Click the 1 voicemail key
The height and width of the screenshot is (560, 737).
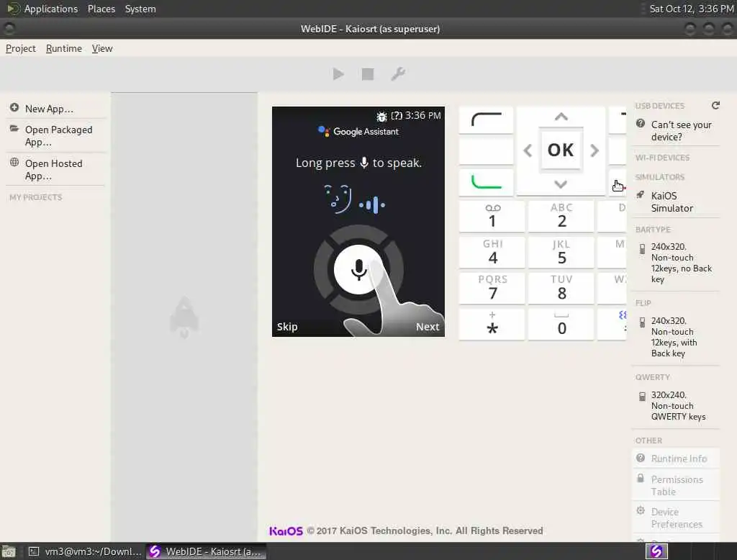click(492, 216)
